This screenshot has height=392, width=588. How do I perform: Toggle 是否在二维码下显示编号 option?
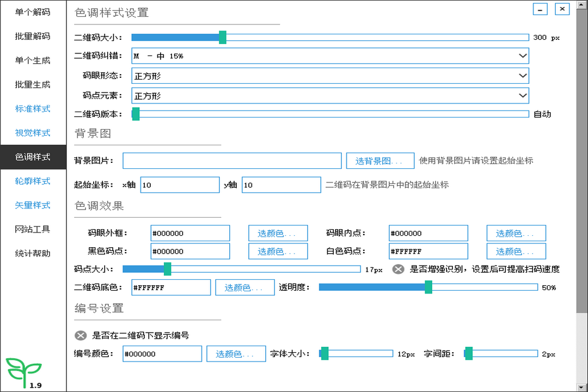click(x=82, y=335)
